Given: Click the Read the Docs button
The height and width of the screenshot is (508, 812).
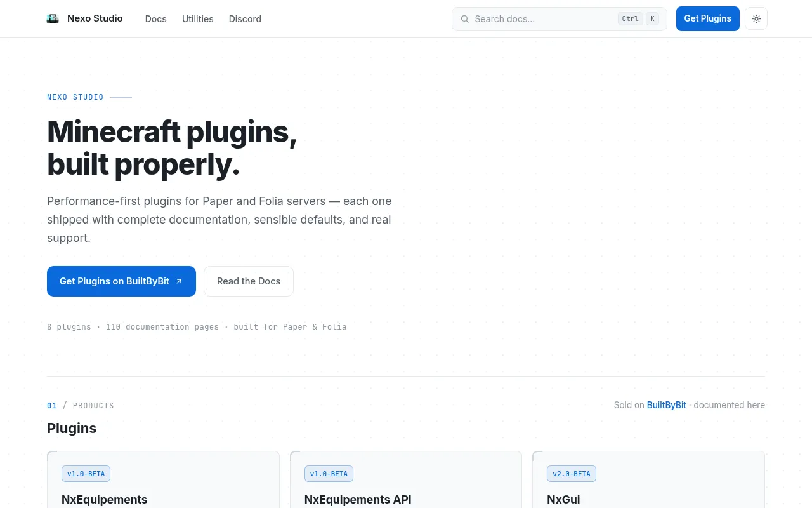Looking at the screenshot, I should tap(249, 281).
